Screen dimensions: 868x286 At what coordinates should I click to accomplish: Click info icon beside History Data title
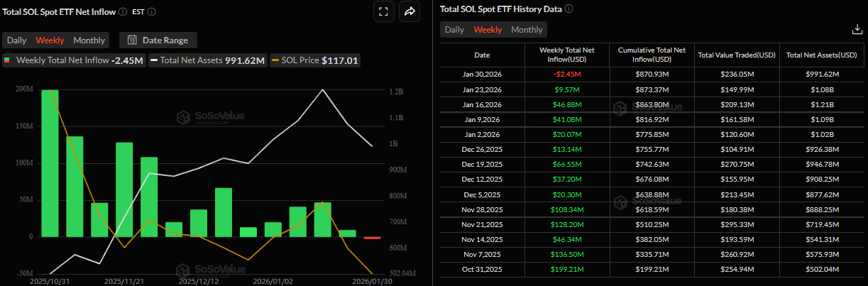[x=569, y=9]
